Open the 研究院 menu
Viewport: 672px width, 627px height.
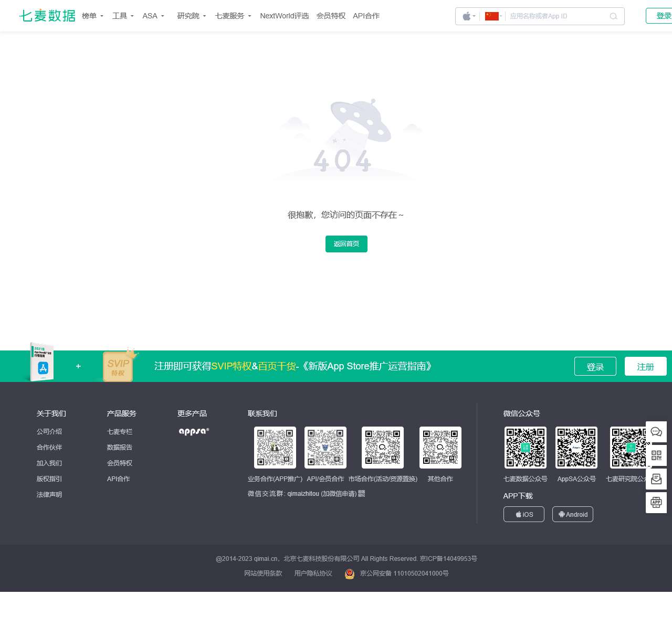coord(191,16)
